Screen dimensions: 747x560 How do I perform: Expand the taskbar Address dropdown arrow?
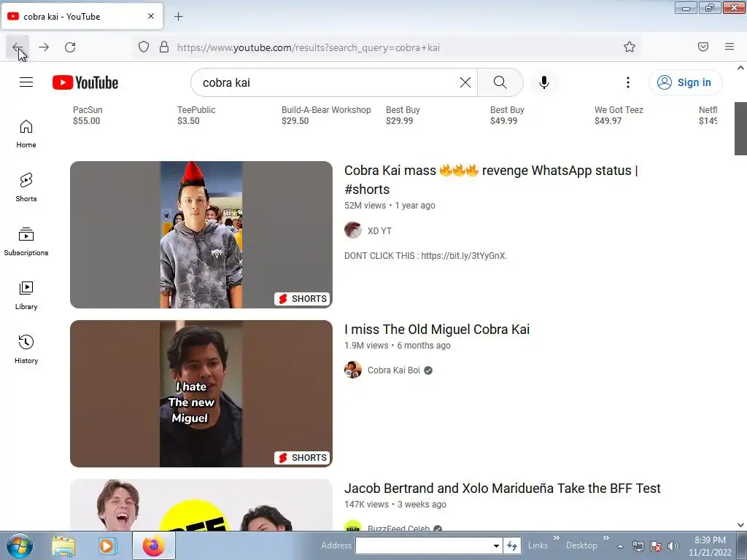point(496,545)
